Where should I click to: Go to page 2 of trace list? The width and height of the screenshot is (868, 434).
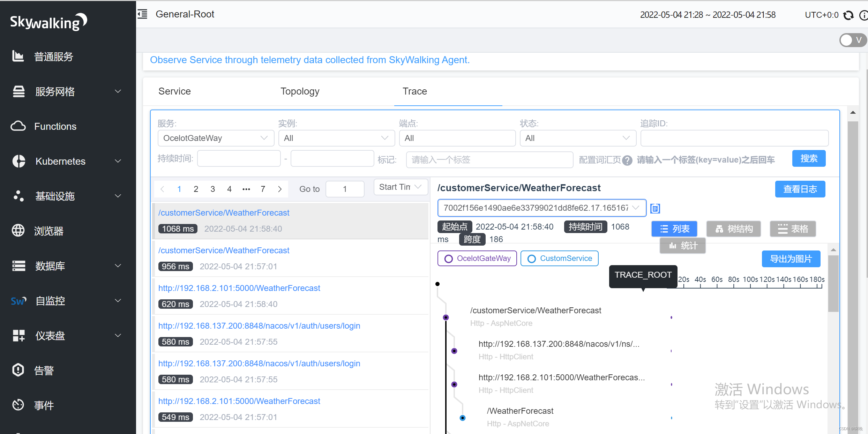tap(196, 189)
